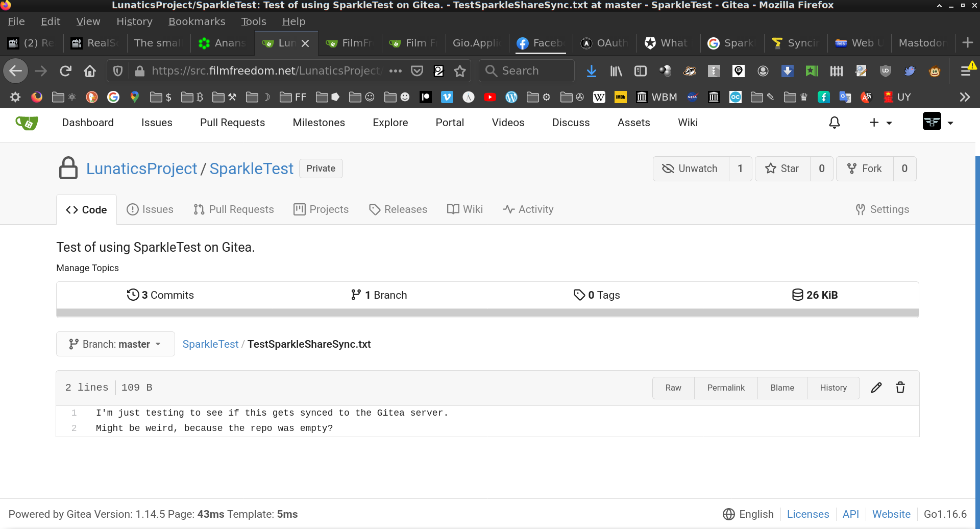
Task: Open the plus create-new dropdown
Action: coord(880,123)
